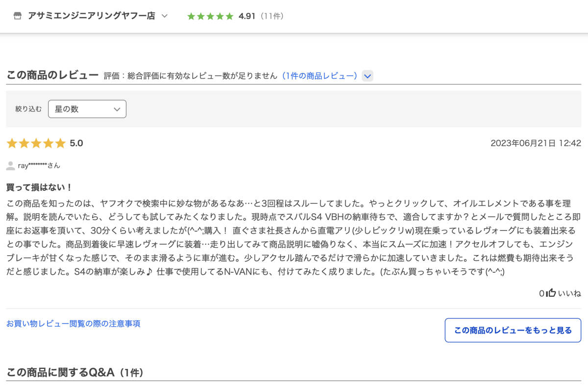Click the user avatar icon beside ray********さん
The image size is (588, 389).
[11, 165]
